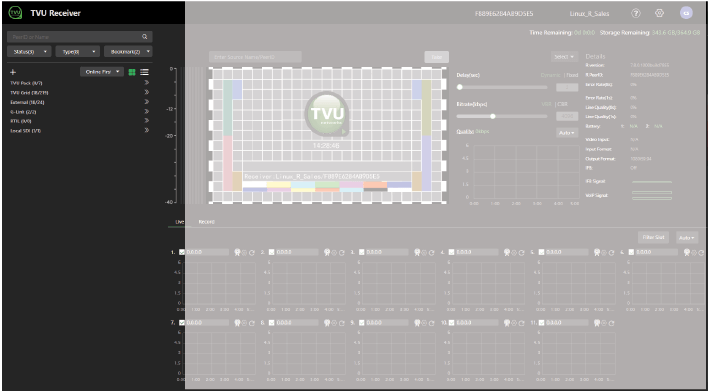This screenshot has width=708, height=391.
Task: Click the refresh icon on slot 5
Action: point(611,253)
